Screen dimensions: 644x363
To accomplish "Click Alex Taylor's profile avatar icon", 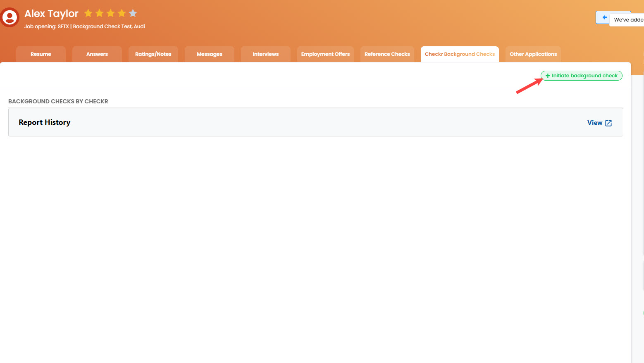I will 10,17.
